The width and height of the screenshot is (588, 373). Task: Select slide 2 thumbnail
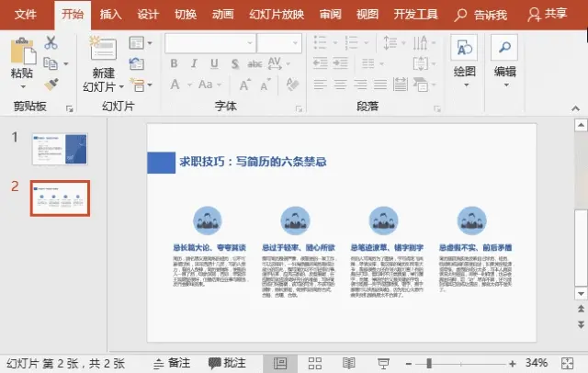(60, 198)
